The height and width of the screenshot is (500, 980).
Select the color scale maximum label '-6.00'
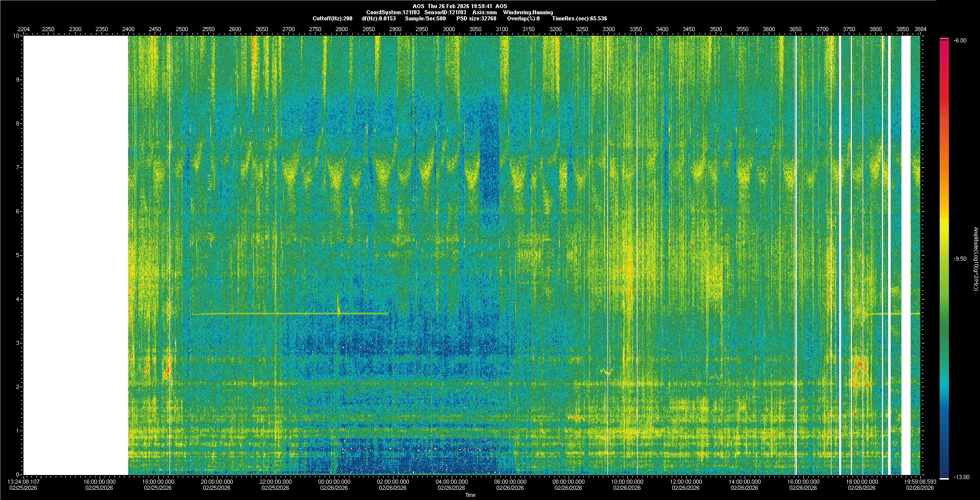click(959, 41)
